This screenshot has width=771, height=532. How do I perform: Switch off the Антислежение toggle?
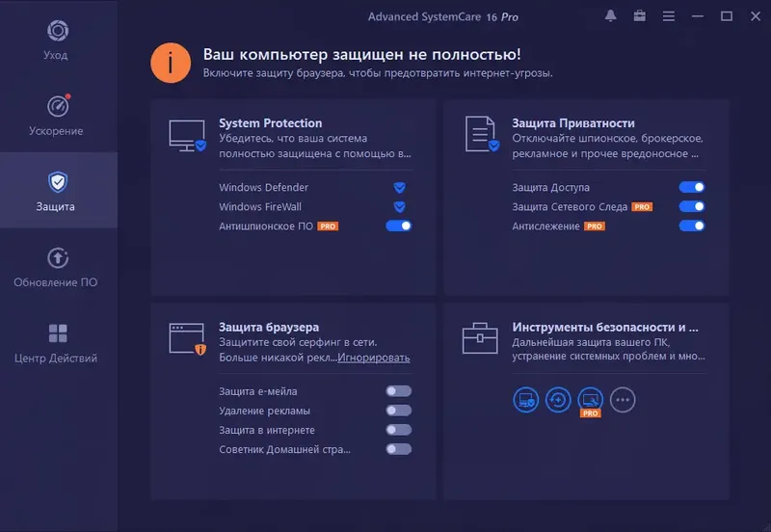(692, 226)
